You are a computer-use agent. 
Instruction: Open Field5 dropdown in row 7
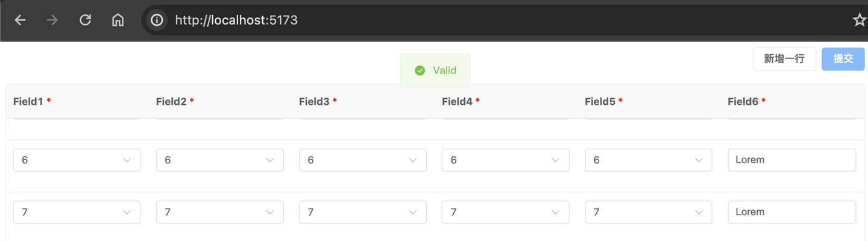(x=648, y=212)
